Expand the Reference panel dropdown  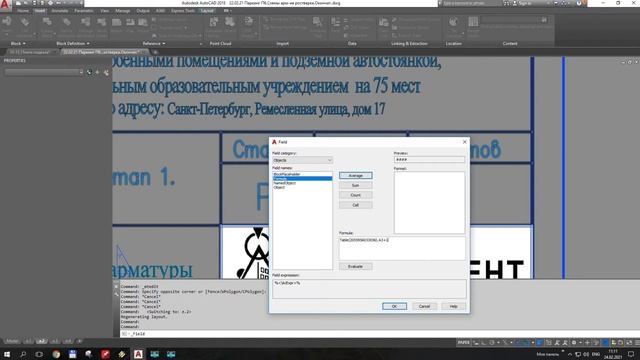pos(154,43)
